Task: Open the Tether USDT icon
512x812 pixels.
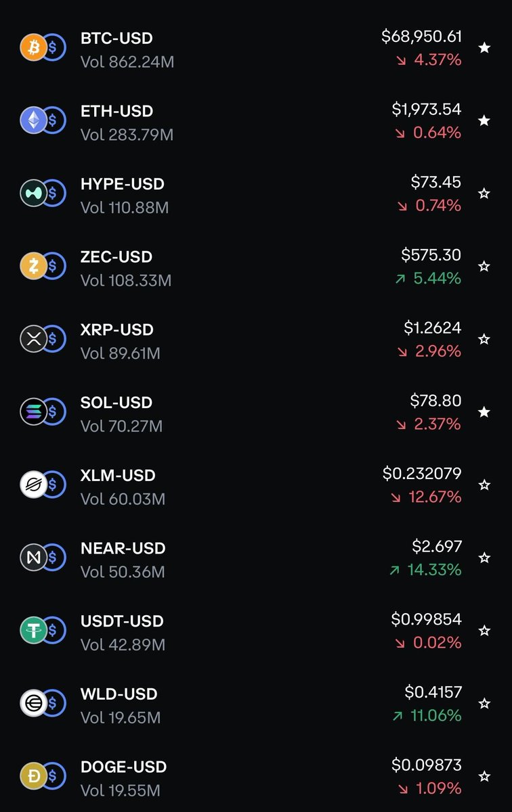Action: [x=33, y=631]
